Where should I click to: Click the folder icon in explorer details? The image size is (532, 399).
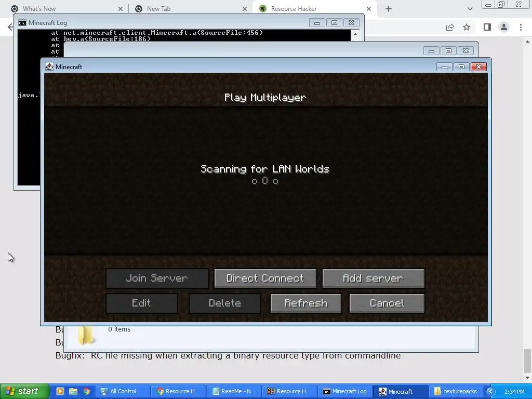tap(86, 336)
